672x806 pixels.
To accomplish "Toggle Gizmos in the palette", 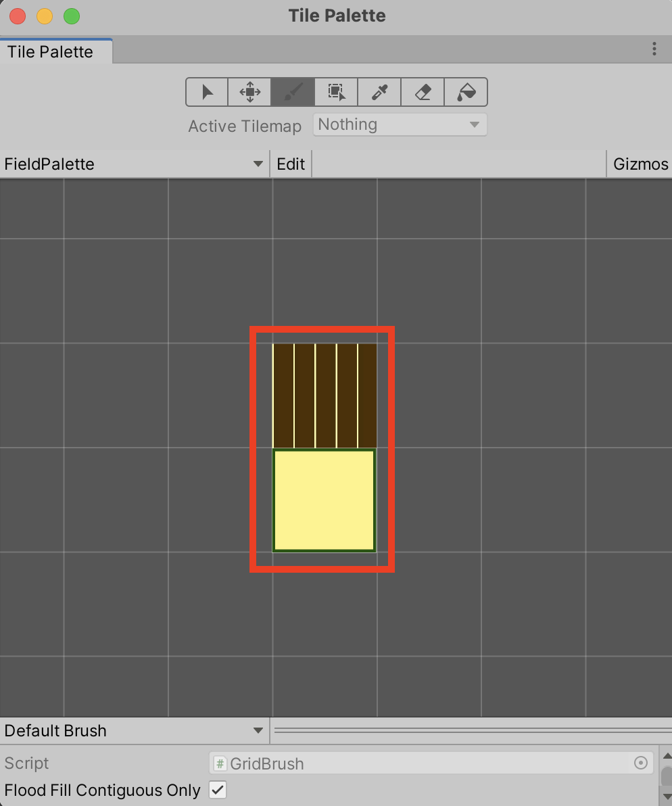I will click(x=640, y=164).
